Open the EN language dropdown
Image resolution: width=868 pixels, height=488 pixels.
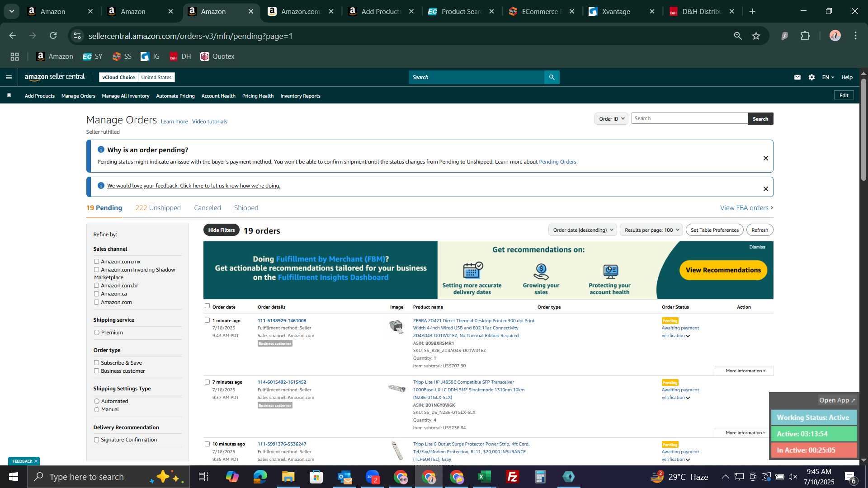click(x=828, y=77)
